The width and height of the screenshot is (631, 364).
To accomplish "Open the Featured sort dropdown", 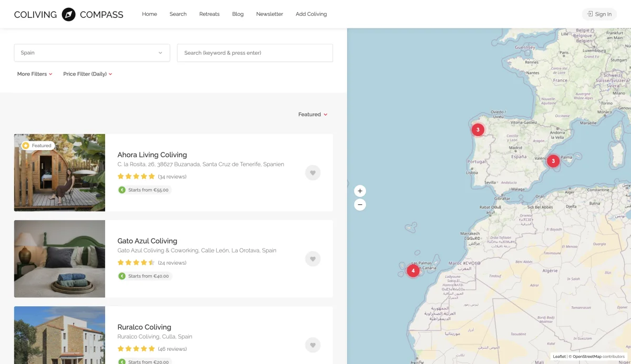I will coord(313,115).
